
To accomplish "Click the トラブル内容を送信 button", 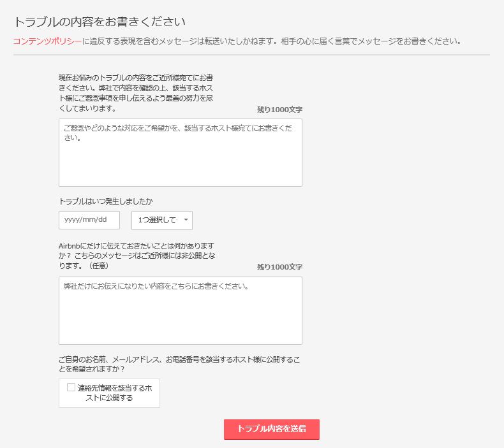I will click(x=272, y=429).
